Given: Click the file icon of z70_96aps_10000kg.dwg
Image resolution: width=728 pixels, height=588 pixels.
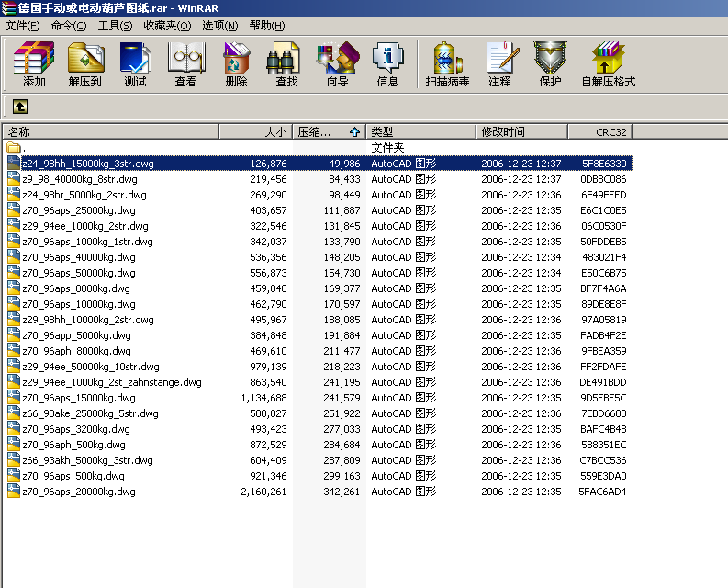Looking at the screenshot, I should 14,304.
